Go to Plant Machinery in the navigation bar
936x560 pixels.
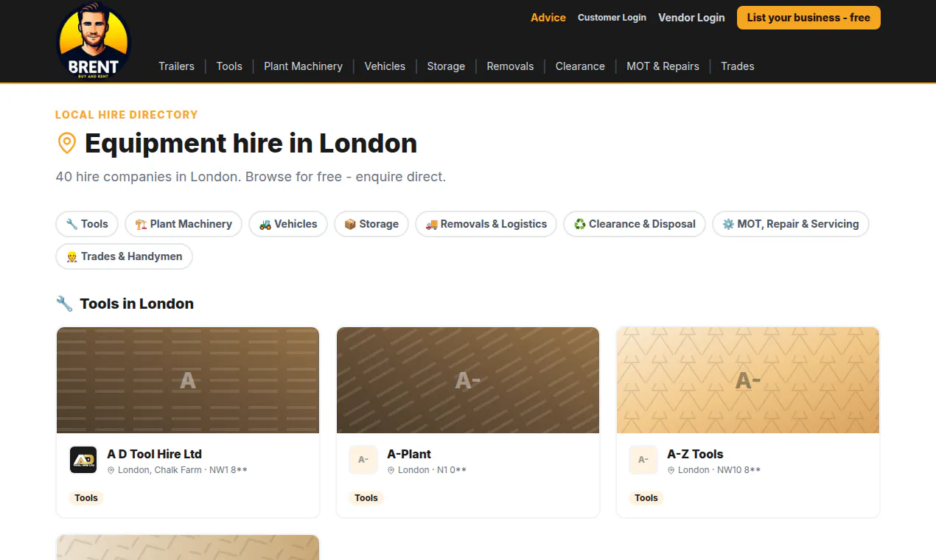pos(303,66)
